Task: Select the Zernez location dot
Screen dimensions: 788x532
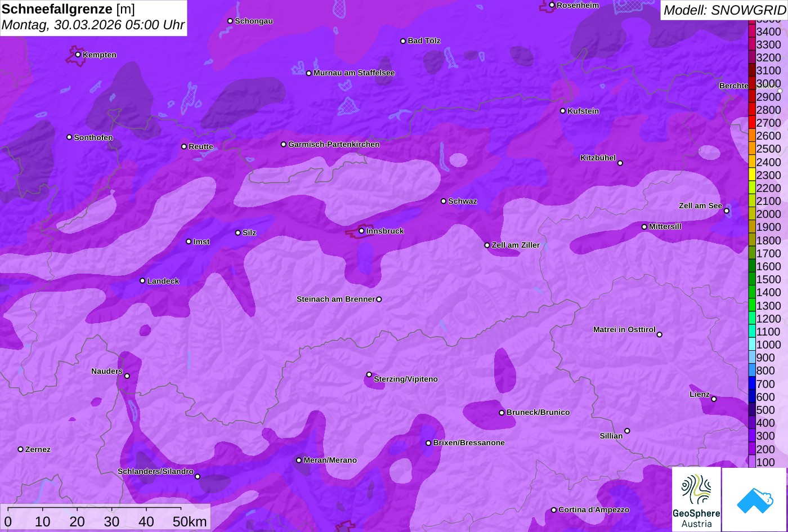Action: coord(20,449)
